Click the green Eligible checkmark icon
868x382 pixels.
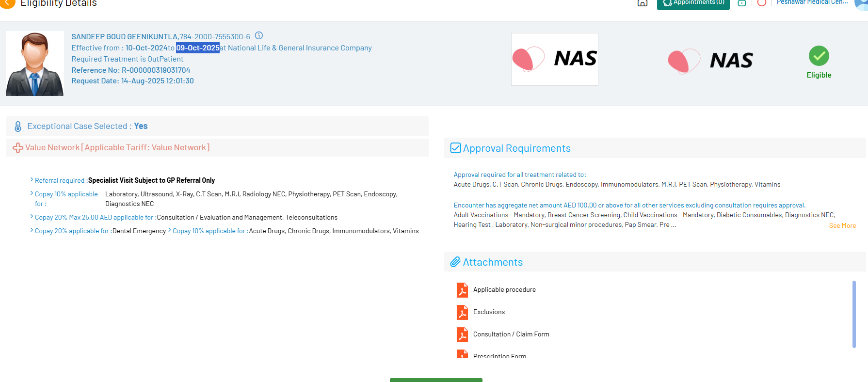point(819,56)
